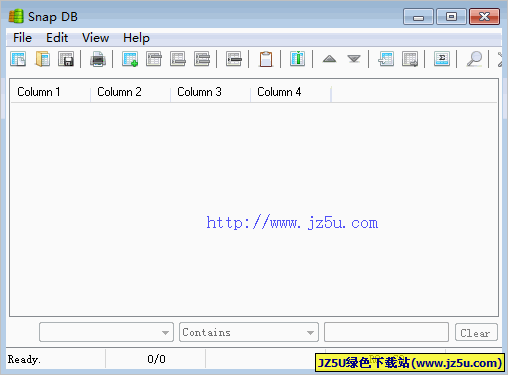Click the delete record minus icon
The height and width of the screenshot is (375, 508).
pyautogui.click(x=234, y=59)
